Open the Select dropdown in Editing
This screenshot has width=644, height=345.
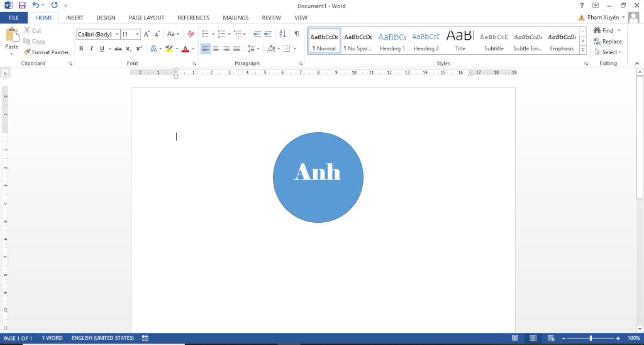click(x=608, y=52)
